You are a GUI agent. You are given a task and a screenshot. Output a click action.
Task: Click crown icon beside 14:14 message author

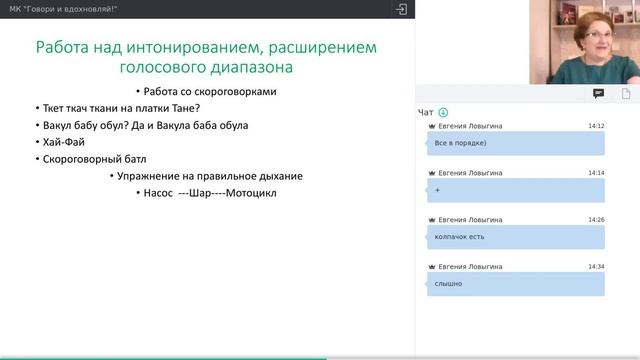[x=432, y=173]
